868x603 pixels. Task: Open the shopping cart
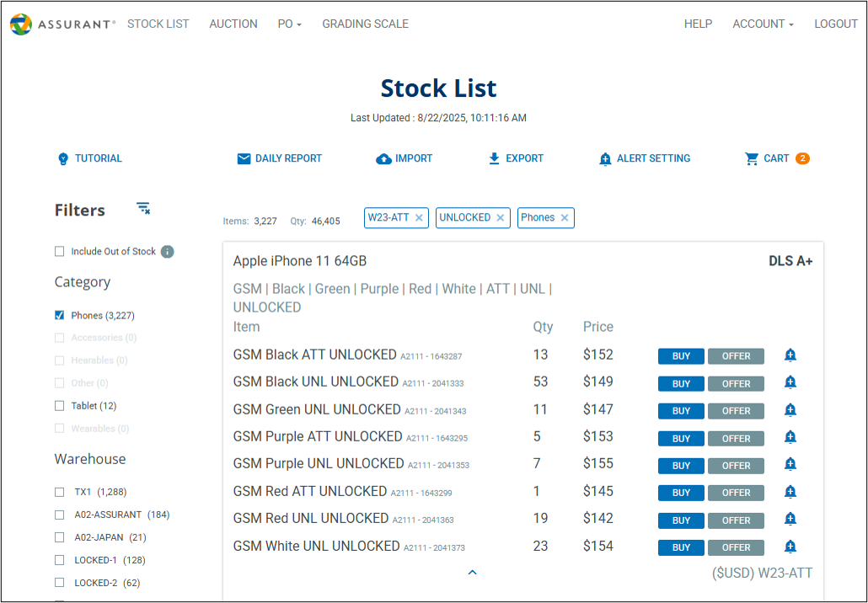[752, 158]
